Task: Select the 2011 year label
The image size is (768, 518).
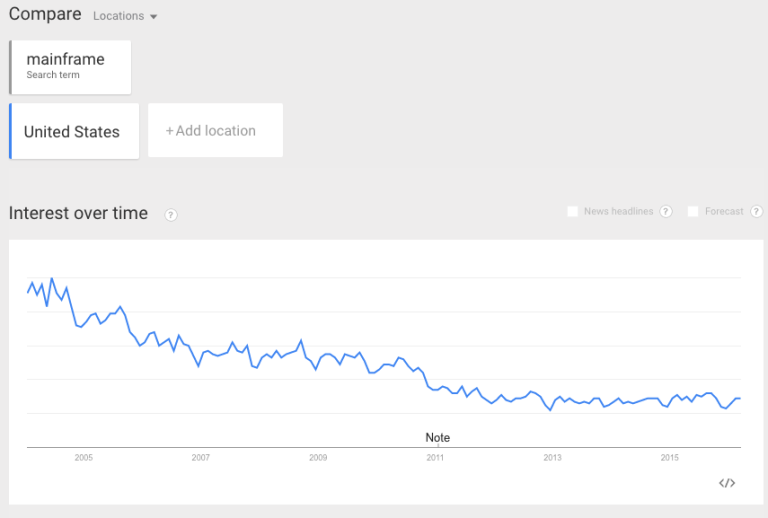Action: coord(435,458)
